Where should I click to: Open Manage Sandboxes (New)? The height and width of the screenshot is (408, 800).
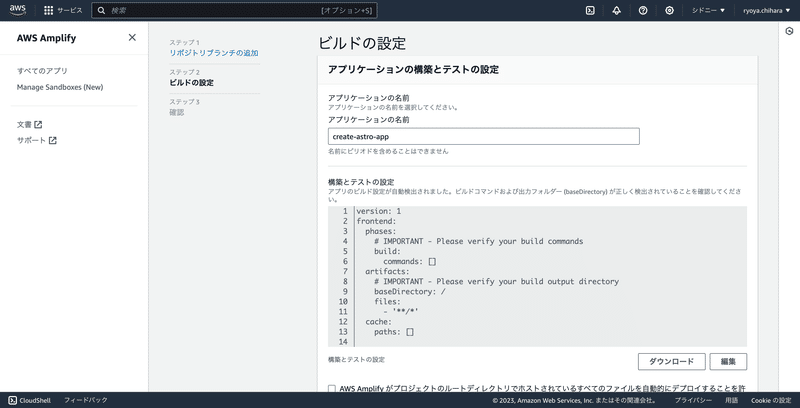[60, 87]
